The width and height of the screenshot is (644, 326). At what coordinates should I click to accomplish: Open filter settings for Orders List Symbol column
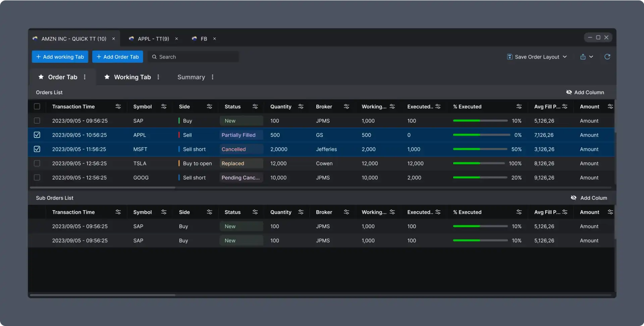click(164, 106)
